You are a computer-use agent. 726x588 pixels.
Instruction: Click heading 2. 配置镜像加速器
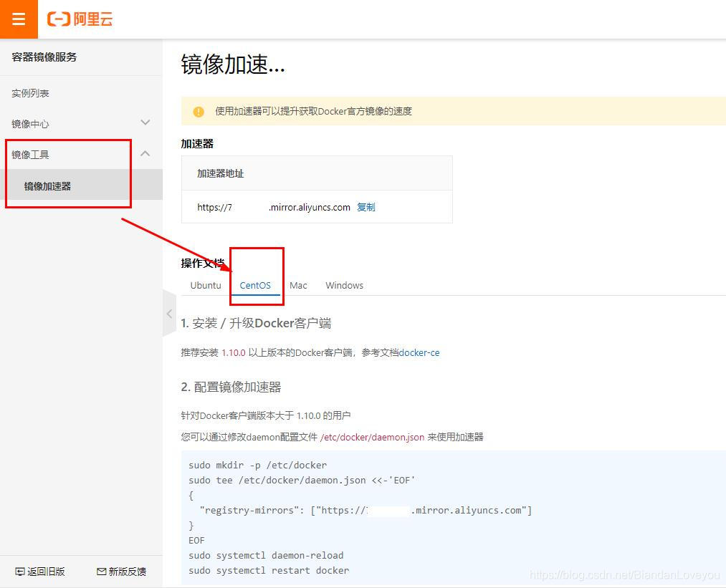[231, 387]
